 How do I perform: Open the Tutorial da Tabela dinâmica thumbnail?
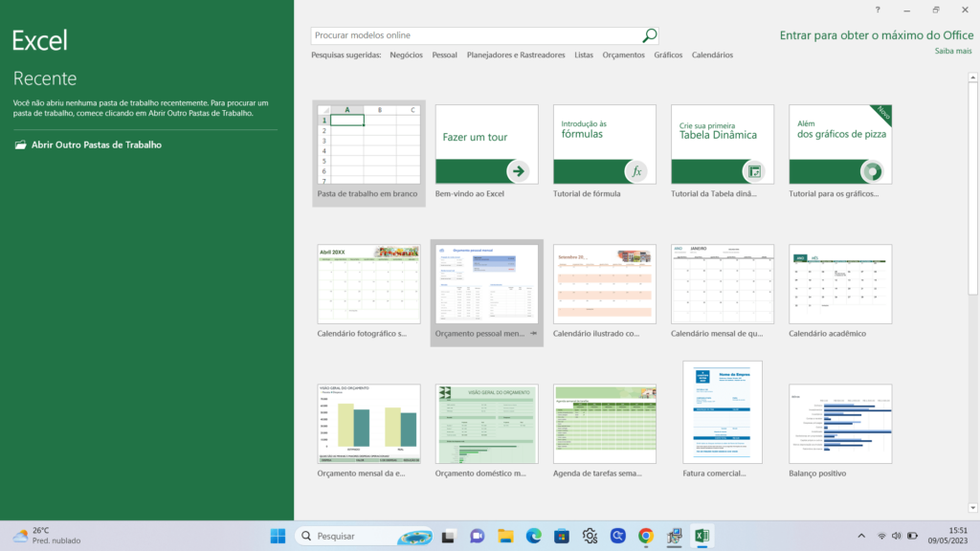723,144
